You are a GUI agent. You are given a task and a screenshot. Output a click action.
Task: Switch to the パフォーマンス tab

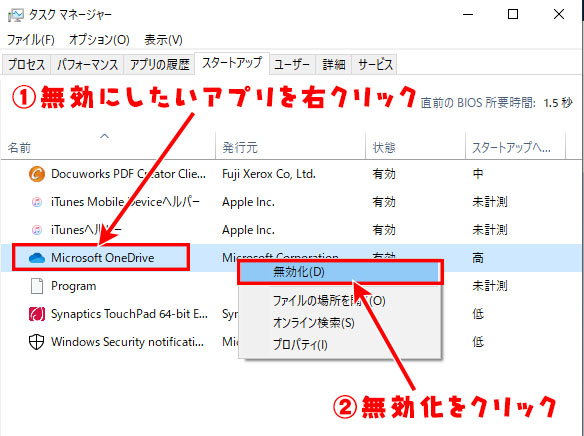click(87, 64)
